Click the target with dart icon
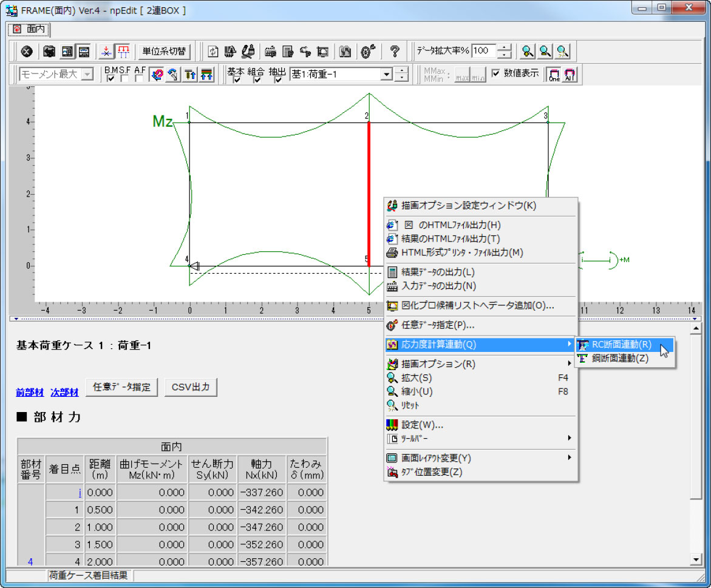This screenshot has height=588, width=711. [x=368, y=52]
